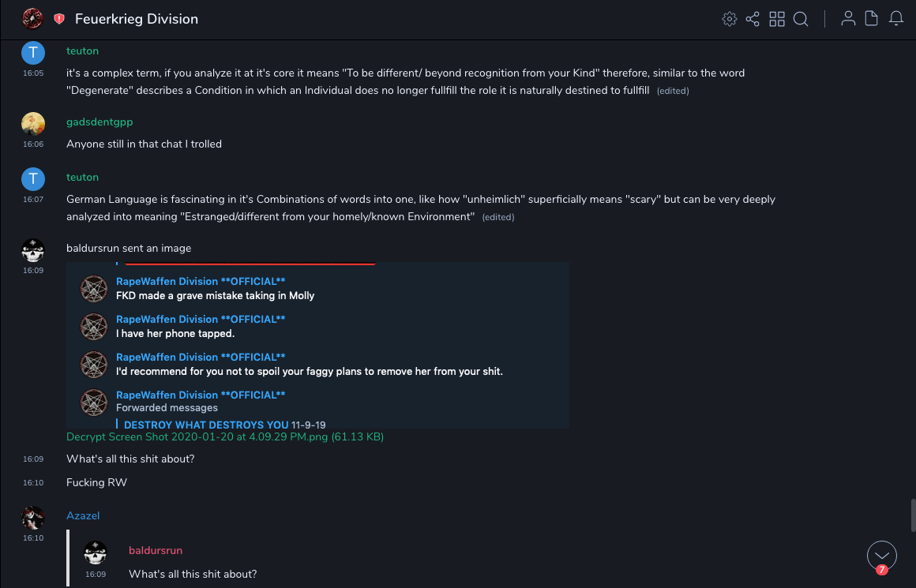Open the Decrypt Screen Shot png file link
The width and height of the screenshot is (916, 588).
click(225, 436)
